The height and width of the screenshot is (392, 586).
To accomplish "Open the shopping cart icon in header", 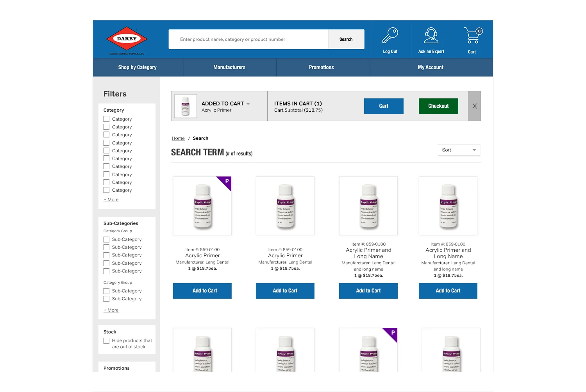I will pos(473,35).
